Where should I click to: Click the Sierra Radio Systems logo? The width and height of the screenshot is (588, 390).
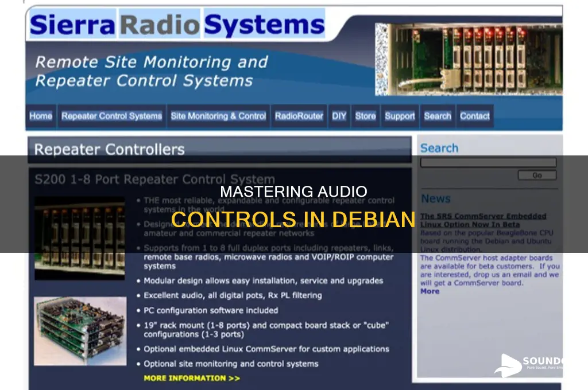177,25
